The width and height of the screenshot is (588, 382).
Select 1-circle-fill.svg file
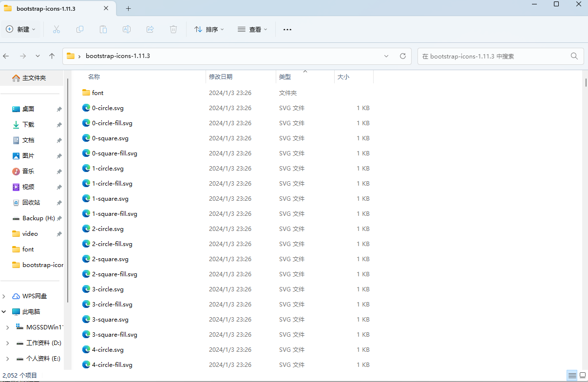228,183
